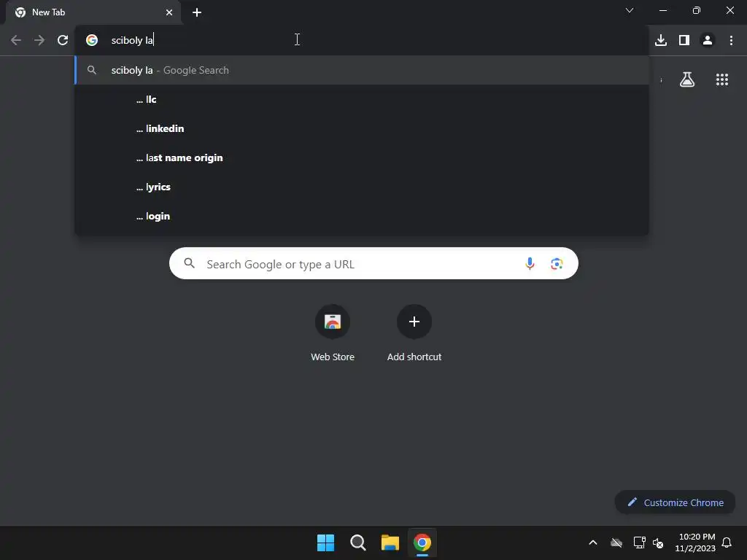Click the magnifier in the page search box
The width and height of the screenshot is (747, 560).
(x=189, y=262)
